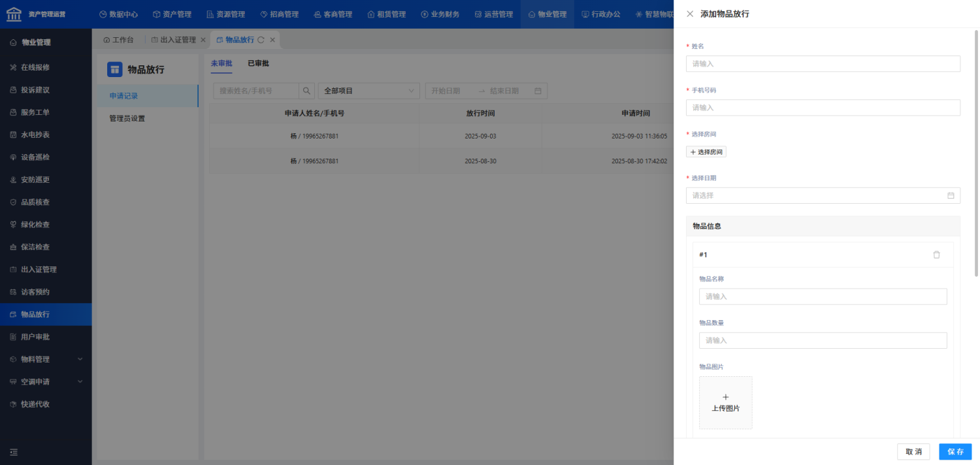Open the calendar icon in 选择日期 field
Viewport: 980px width, 465px height.
point(951,195)
